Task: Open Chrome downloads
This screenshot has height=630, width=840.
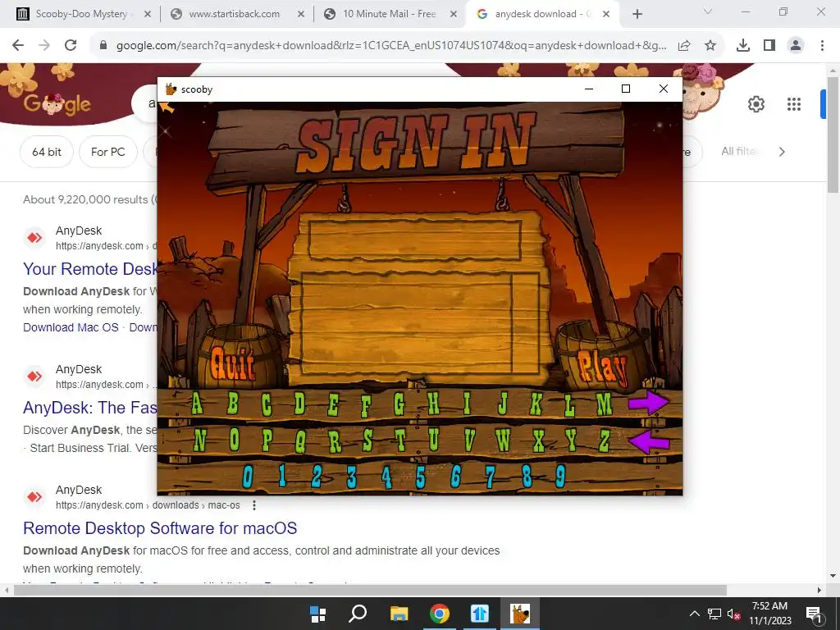Action: pyautogui.click(x=743, y=46)
